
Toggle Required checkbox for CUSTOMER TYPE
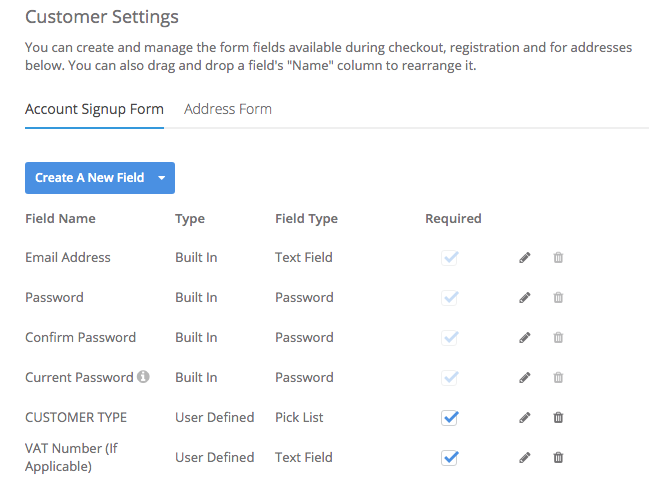coord(450,418)
